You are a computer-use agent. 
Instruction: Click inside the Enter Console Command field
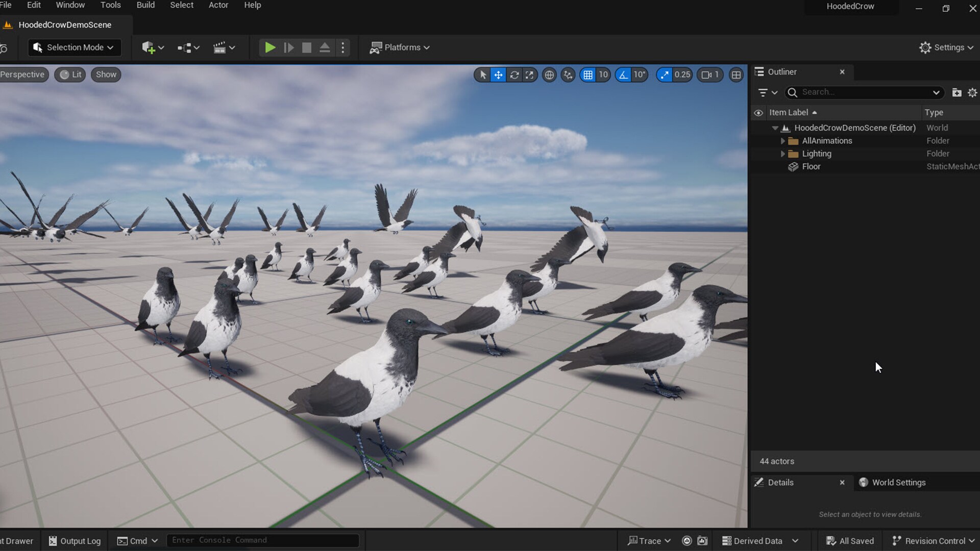(263, 540)
